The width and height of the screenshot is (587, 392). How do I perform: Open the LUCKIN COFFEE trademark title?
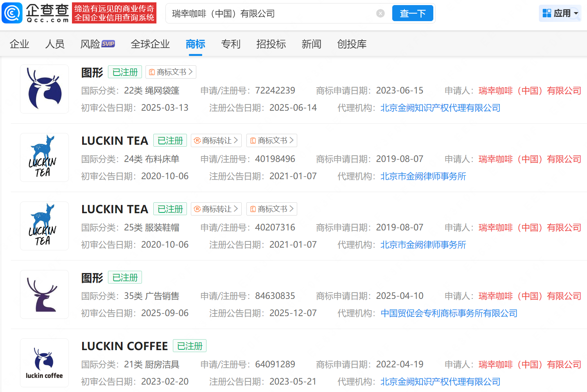pos(124,346)
